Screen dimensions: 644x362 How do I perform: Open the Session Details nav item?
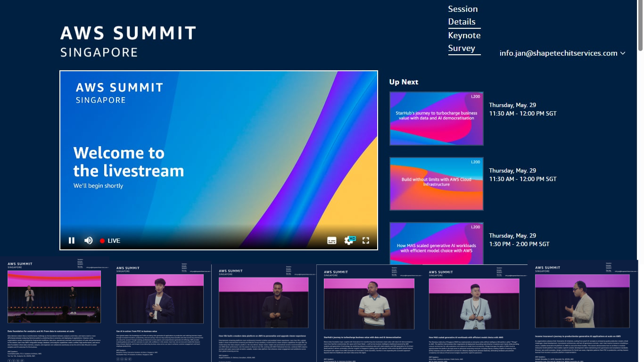pyautogui.click(x=463, y=15)
